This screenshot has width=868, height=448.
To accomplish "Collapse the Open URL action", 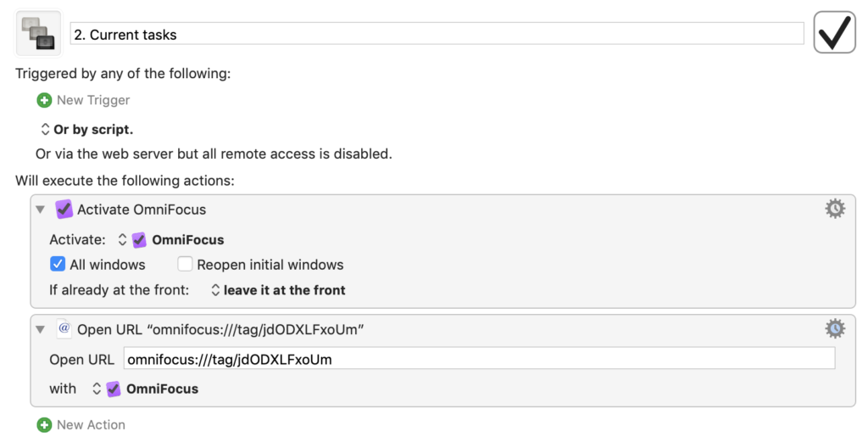I will pos(40,329).
